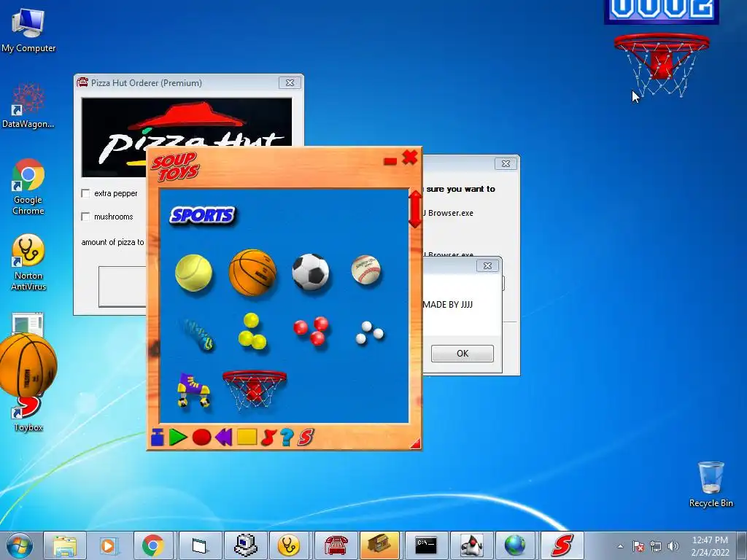Open the DataWagon desktop shortcut
The height and width of the screenshot is (560, 747).
tap(28, 106)
